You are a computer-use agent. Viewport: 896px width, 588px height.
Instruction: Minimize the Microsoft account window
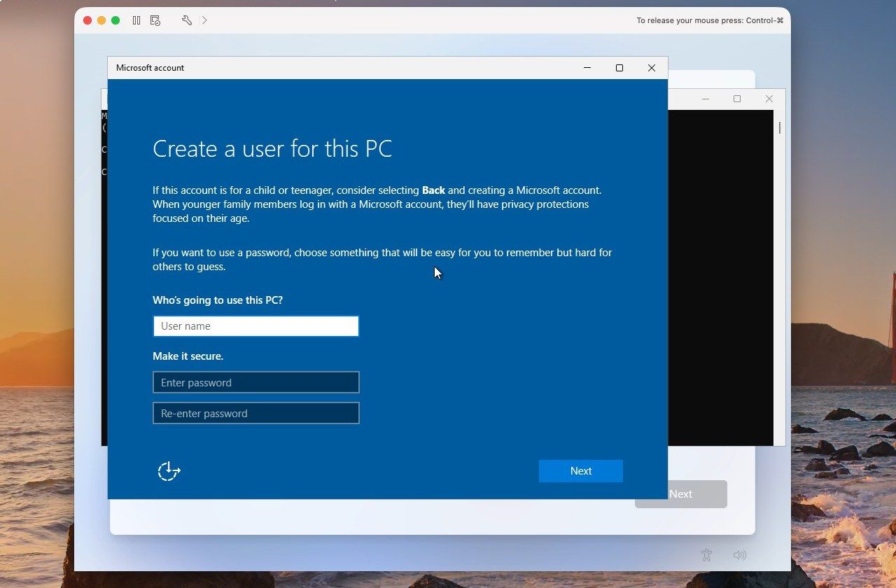tap(587, 68)
